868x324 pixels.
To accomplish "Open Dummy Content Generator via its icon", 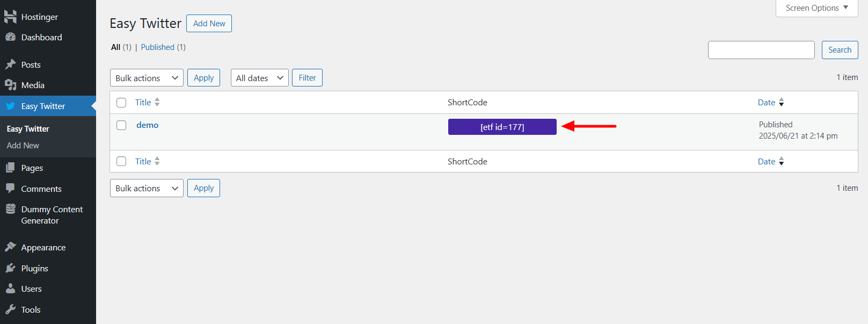I will tap(11, 210).
